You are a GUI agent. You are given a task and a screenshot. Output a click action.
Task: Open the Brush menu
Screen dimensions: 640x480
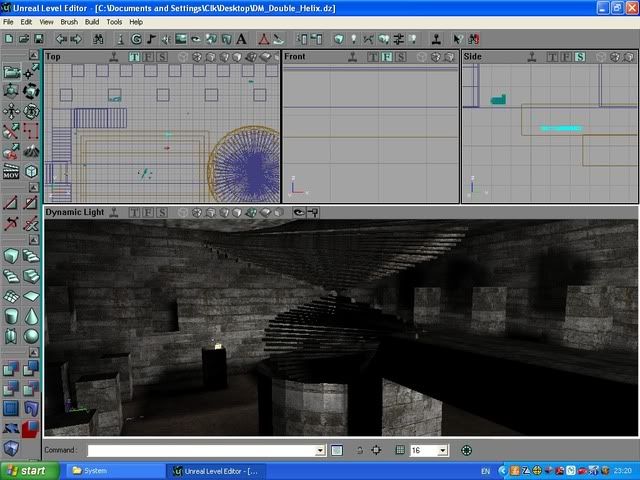[x=69, y=21]
